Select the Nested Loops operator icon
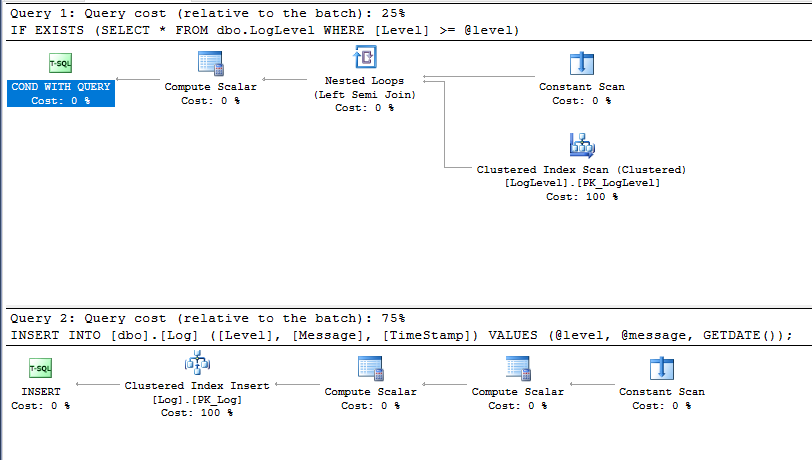 (364, 58)
